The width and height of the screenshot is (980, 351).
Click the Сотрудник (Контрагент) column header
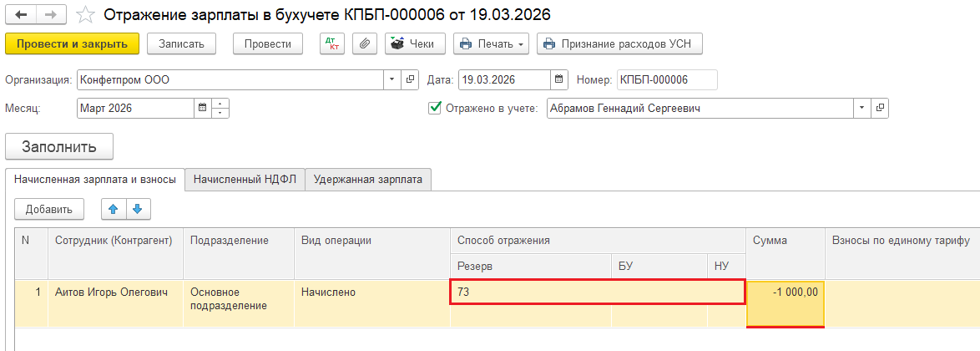pos(115,253)
